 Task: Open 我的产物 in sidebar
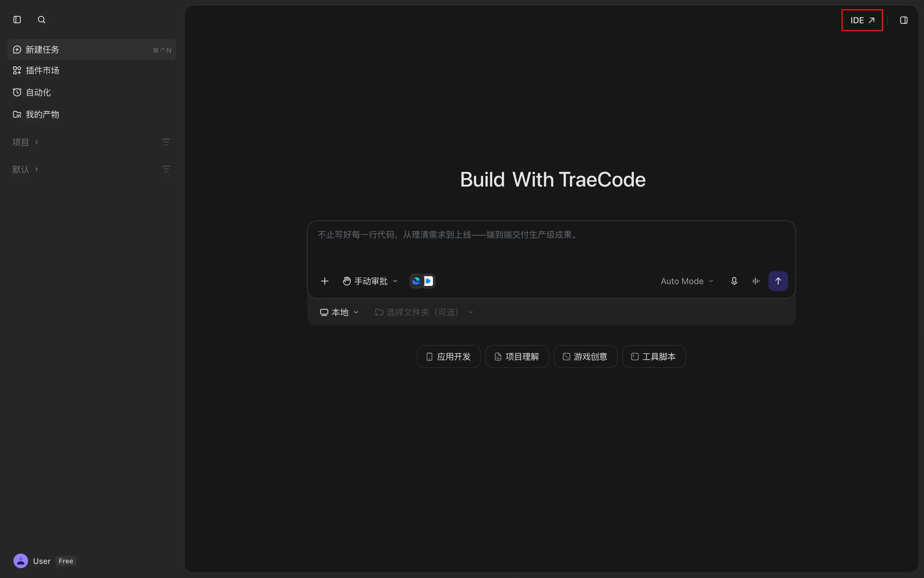click(92, 114)
